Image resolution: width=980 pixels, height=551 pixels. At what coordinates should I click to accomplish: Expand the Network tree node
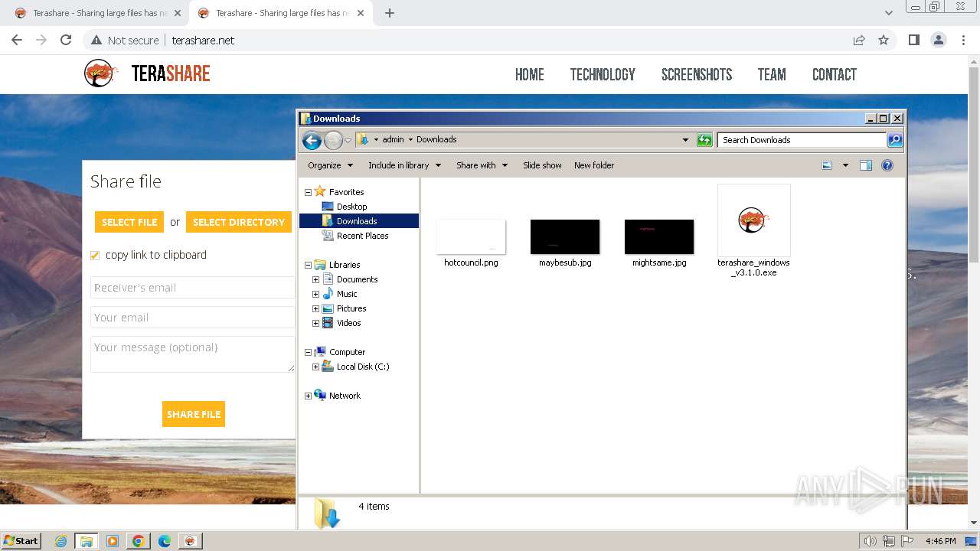coord(309,396)
